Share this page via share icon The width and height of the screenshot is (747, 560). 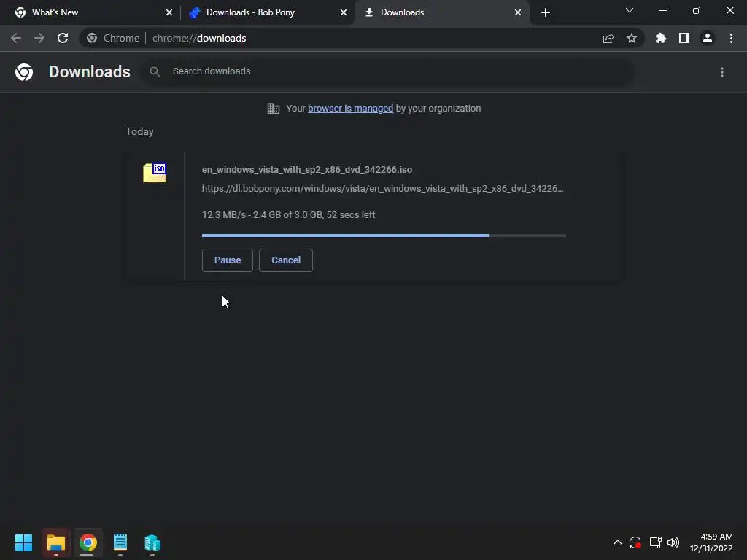coord(608,38)
